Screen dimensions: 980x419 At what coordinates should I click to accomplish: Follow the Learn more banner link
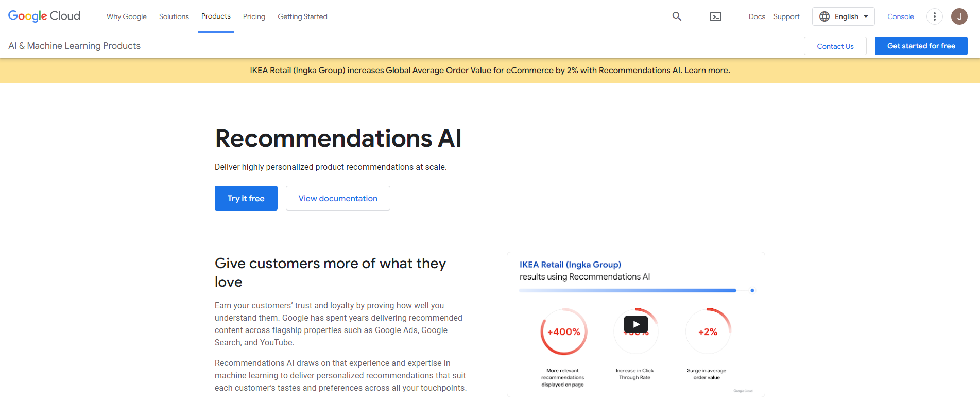706,71
